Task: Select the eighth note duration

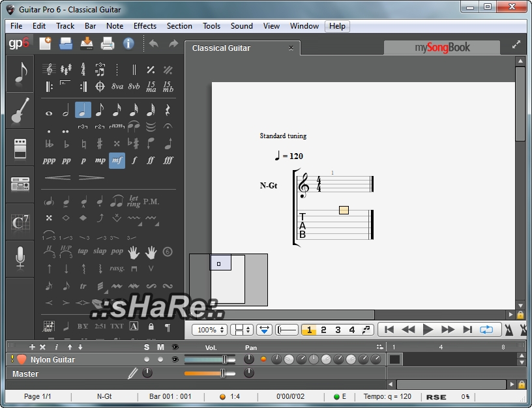Action: pos(100,110)
